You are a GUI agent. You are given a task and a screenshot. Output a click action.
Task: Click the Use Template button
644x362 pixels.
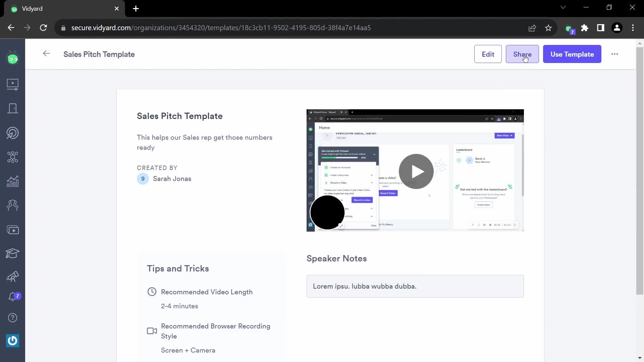572,54
